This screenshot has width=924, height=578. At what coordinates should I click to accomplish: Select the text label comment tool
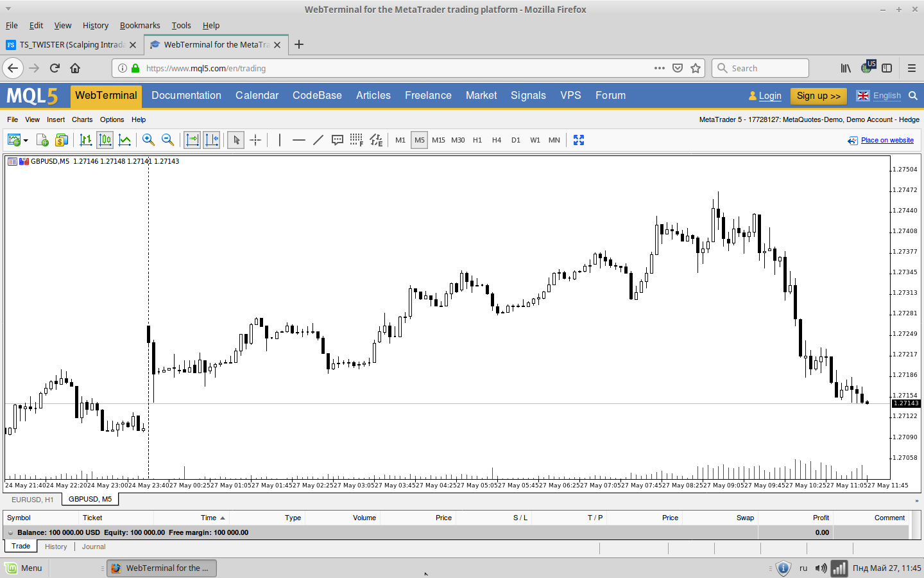coord(338,140)
